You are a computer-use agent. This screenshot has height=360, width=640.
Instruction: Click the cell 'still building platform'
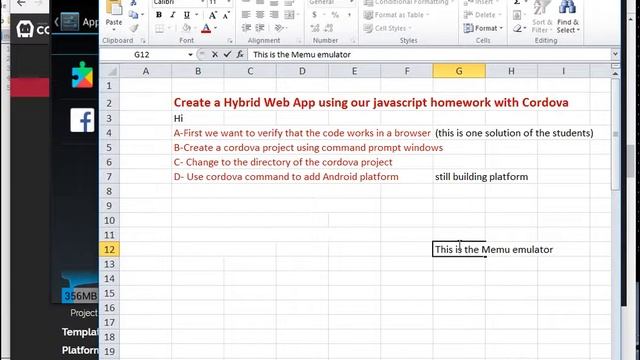point(482,177)
